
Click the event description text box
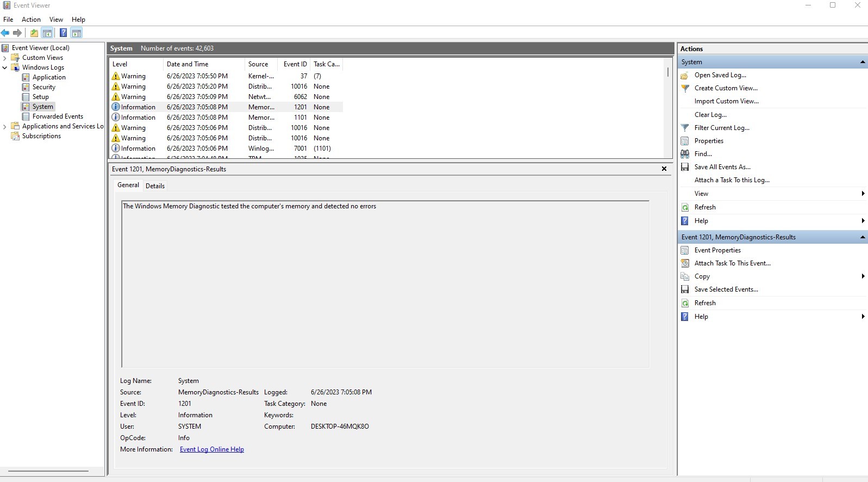click(385, 284)
